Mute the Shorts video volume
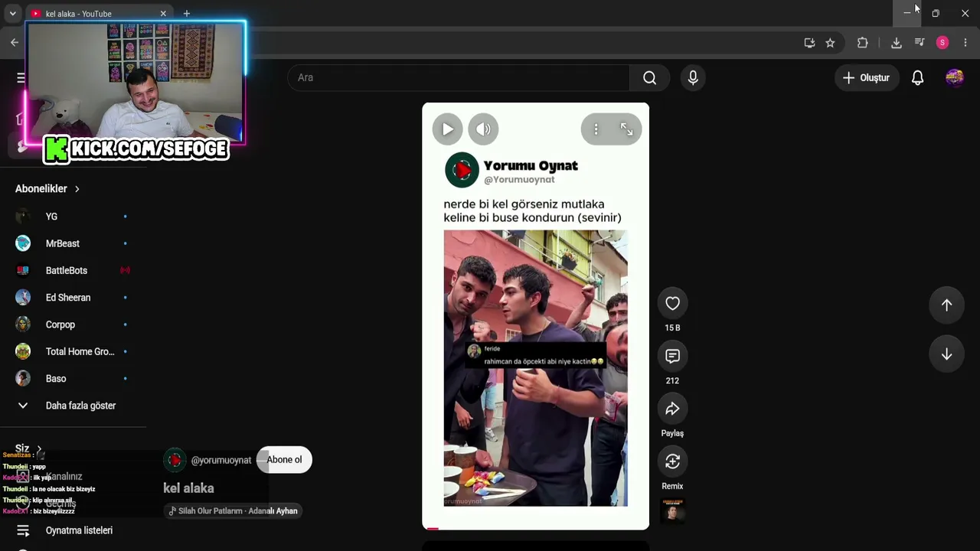Screen dimensions: 980x551 (483, 129)
